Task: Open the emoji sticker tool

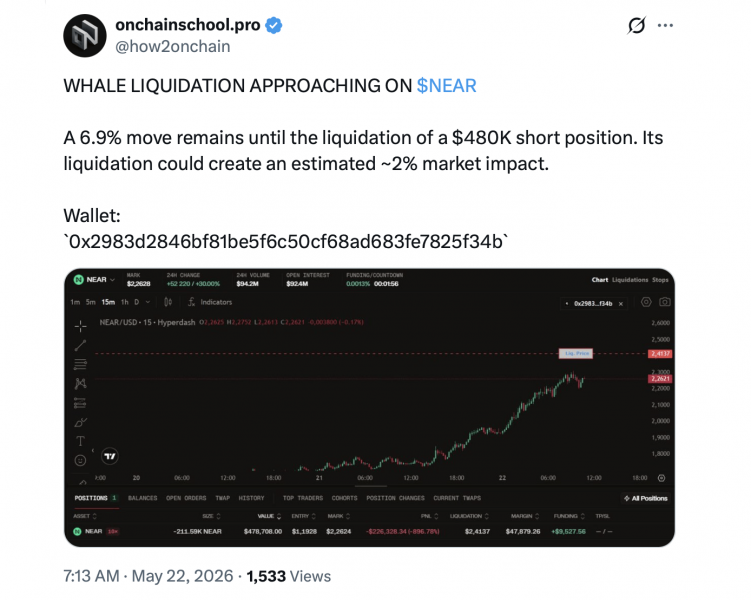Action: 80,460
